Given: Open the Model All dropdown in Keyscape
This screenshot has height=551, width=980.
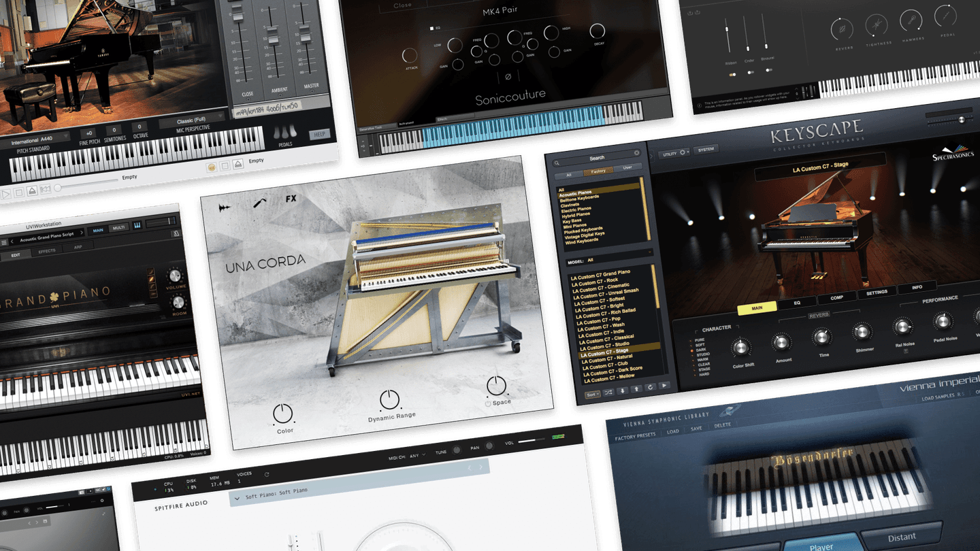Looking at the screenshot, I should point(610,258).
